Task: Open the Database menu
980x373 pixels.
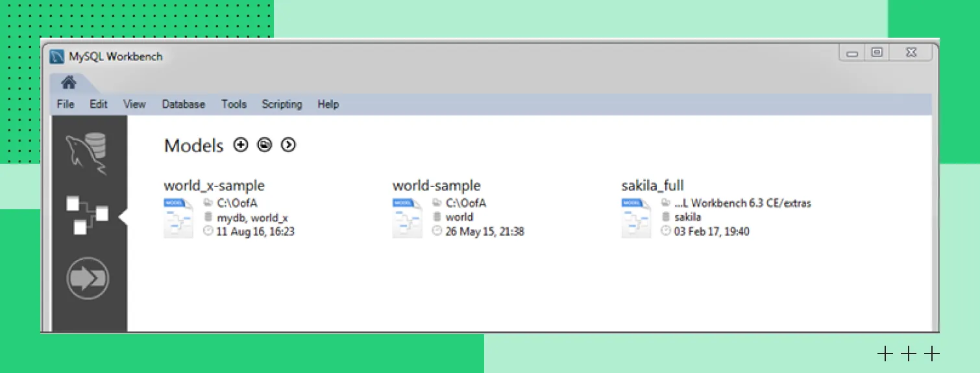Action: coord(183,104)
